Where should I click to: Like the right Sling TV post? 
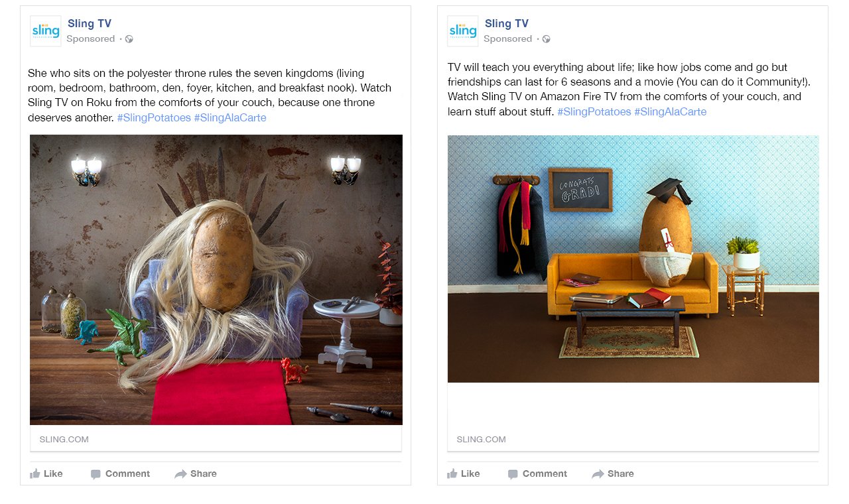464,473
